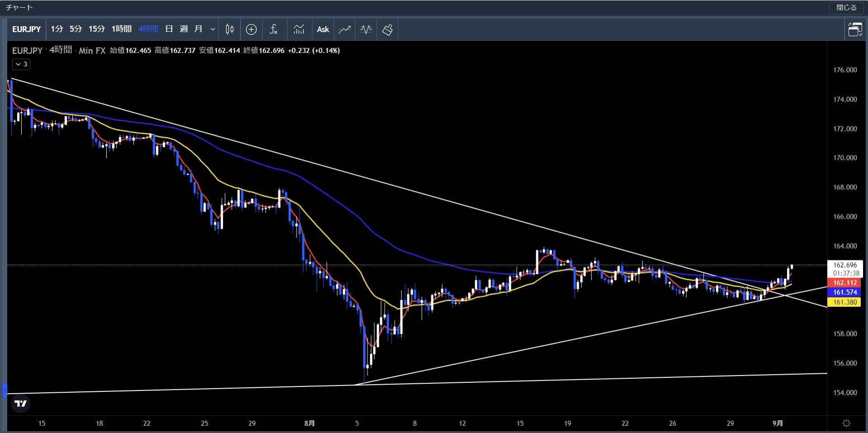Switch to the 15分 timeframe
The width and height of the screenshot is (868, 433).
[96, 29]
